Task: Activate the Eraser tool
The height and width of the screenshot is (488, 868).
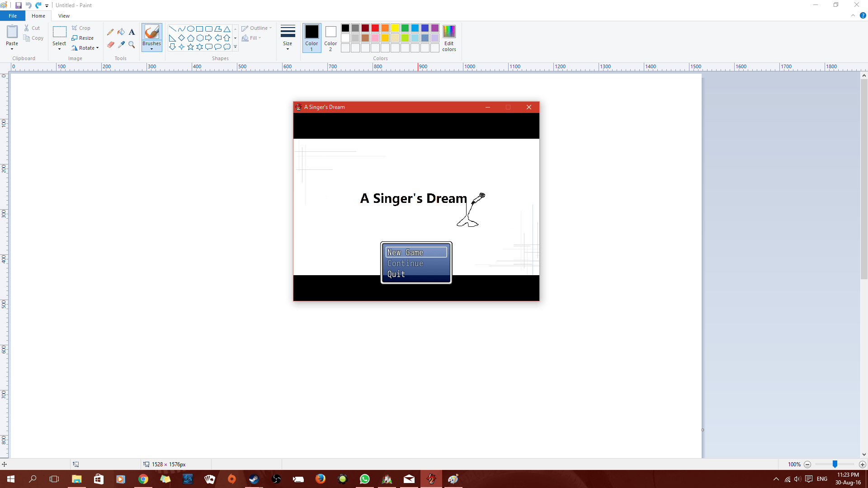Action: click(x=110, y=45)
